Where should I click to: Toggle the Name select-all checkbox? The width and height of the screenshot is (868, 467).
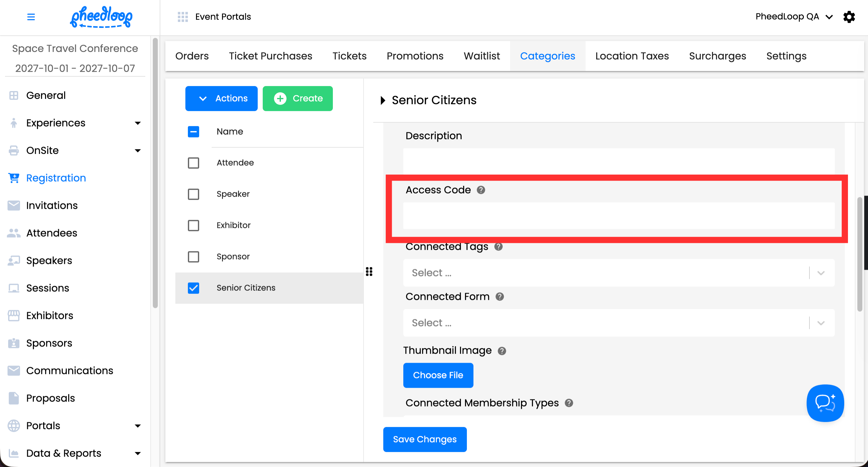coord(194,132)
